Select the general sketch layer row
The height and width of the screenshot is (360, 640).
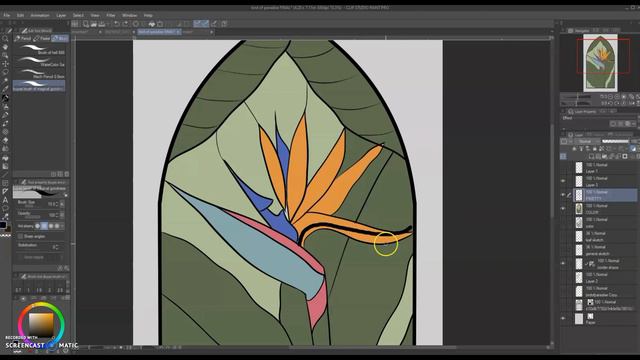point(605,250)
